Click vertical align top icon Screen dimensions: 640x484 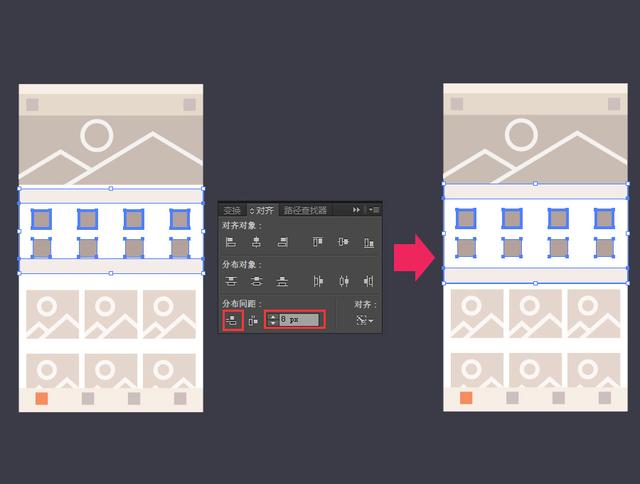(x=318, y=242)
